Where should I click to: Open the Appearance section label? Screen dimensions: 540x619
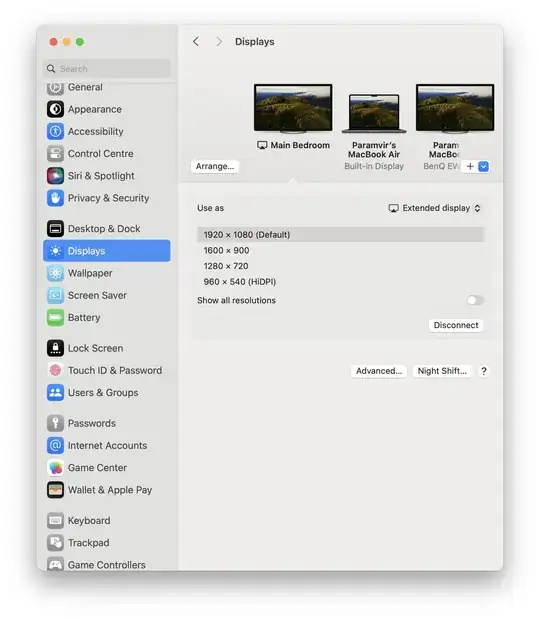click(x=95, y=109)
